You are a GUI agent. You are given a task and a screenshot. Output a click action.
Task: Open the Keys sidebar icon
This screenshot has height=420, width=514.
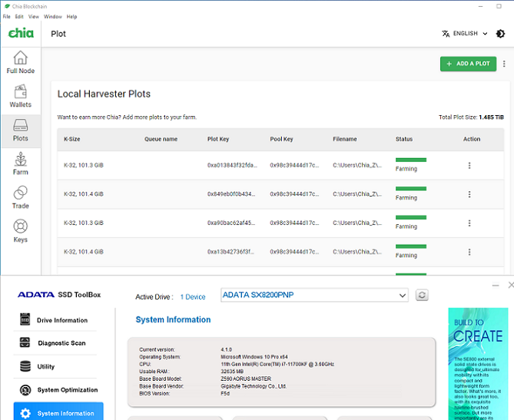point(21,231)
